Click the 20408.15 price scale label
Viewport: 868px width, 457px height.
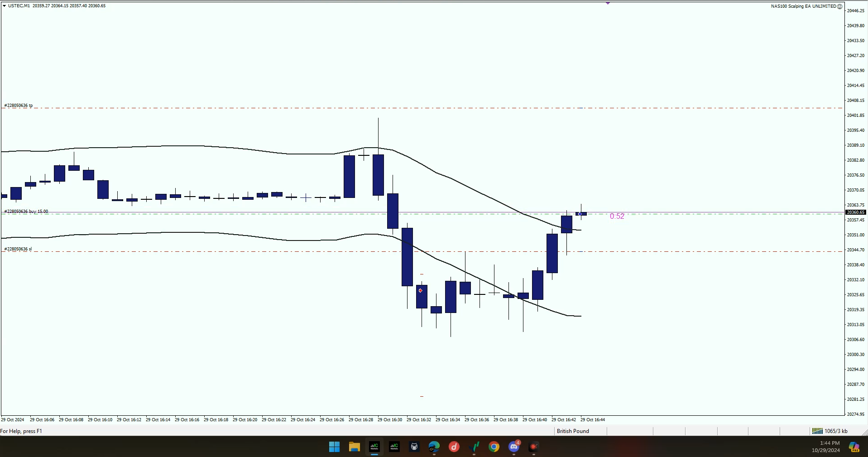coord(855,101)
